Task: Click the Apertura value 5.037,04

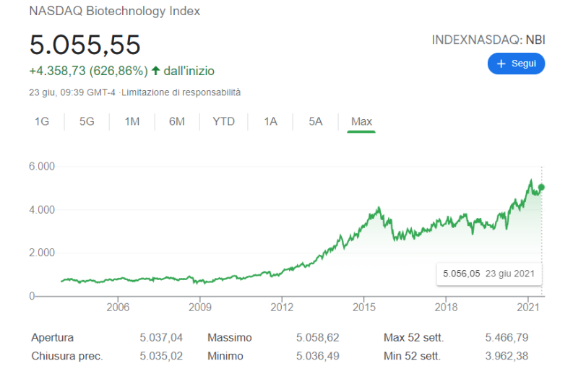Action: (161, 338)
